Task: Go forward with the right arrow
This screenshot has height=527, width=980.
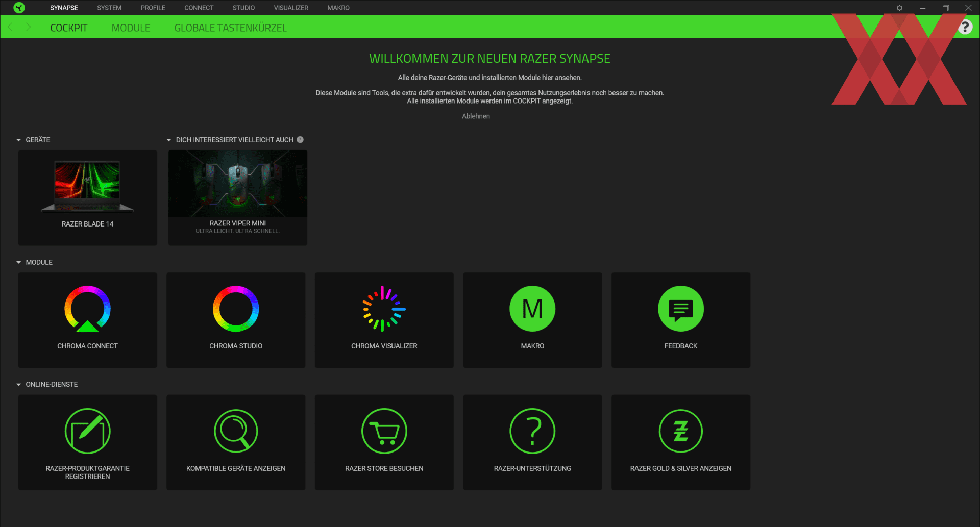Action: pos(28,27)
